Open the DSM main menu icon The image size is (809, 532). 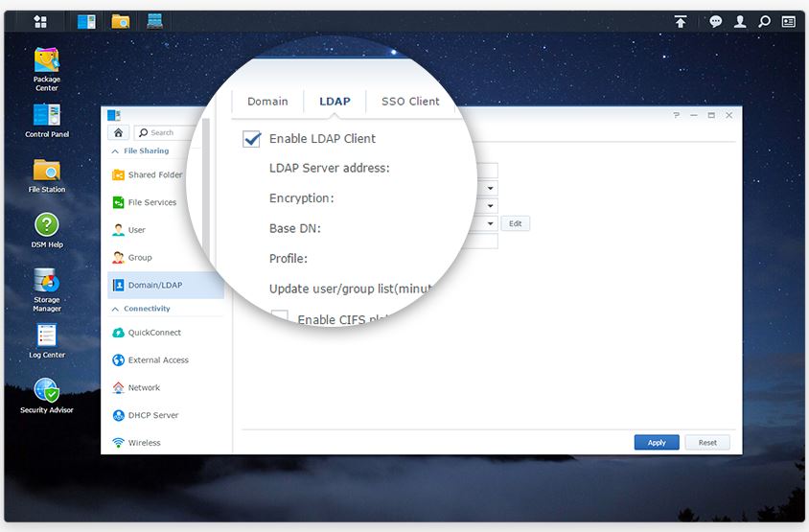(x=40, y=22)
